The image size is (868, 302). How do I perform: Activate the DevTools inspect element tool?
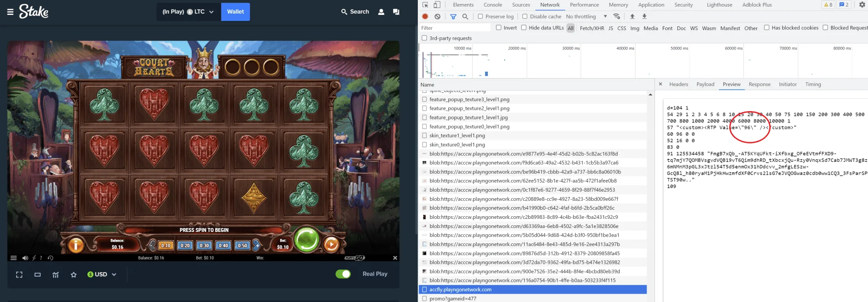click(425, 5)
